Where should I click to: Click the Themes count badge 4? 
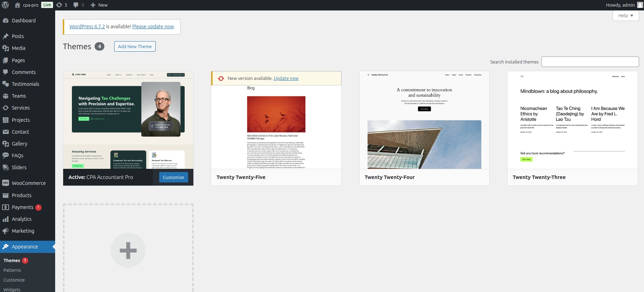99,46
